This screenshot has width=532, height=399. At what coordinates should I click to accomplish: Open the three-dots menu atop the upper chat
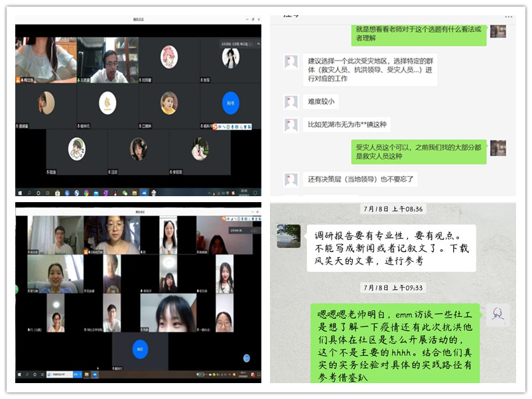508,15
